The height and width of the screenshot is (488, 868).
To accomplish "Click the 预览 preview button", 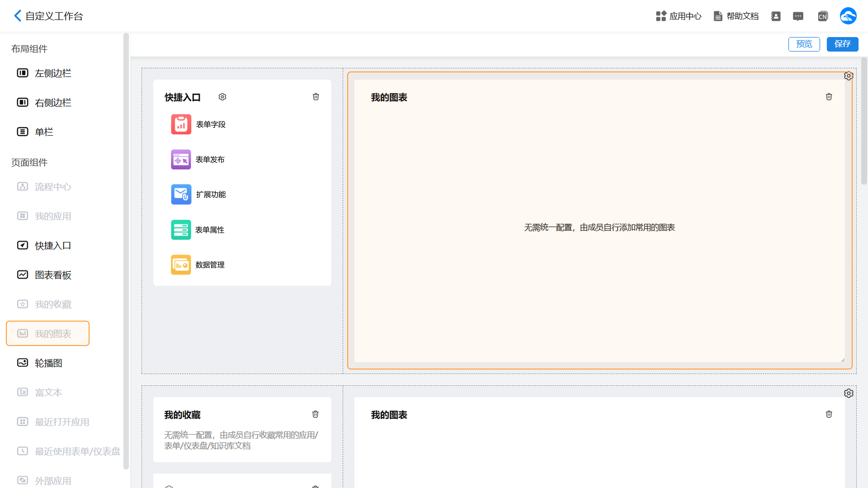I will [804, 44].
